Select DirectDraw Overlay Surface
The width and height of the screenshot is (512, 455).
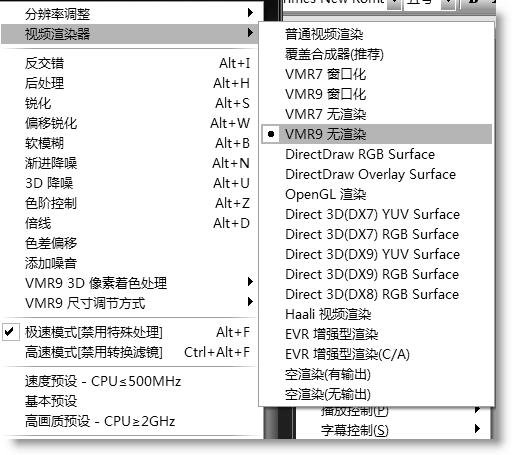[x=377, y=174]
